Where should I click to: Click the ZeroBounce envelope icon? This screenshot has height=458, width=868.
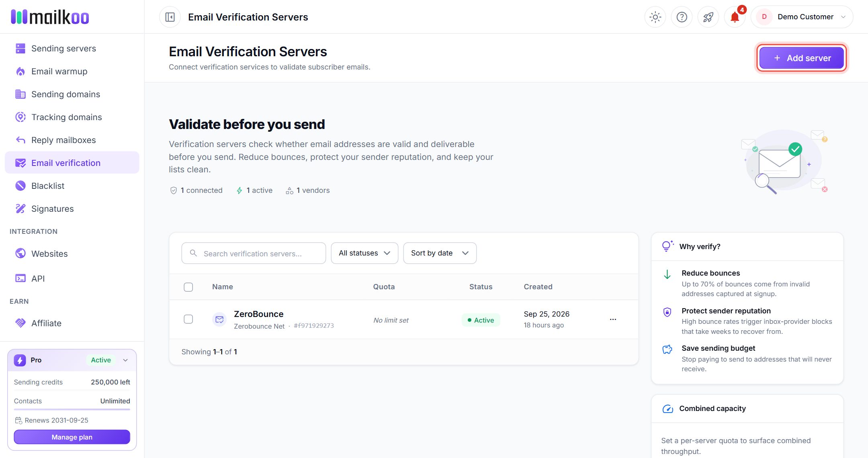(x=219, y=319)
